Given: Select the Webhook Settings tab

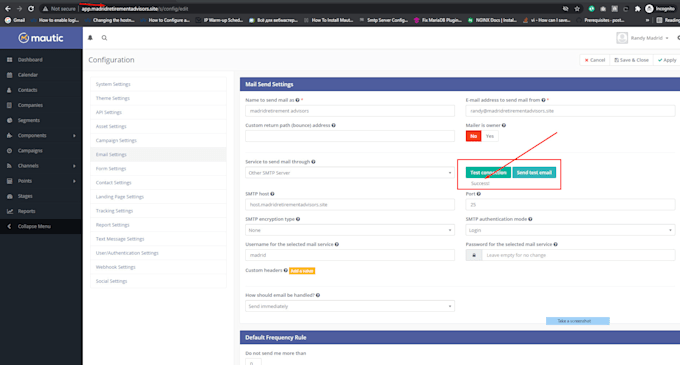Looking at the screenshot, I should (x=158, y=267).
